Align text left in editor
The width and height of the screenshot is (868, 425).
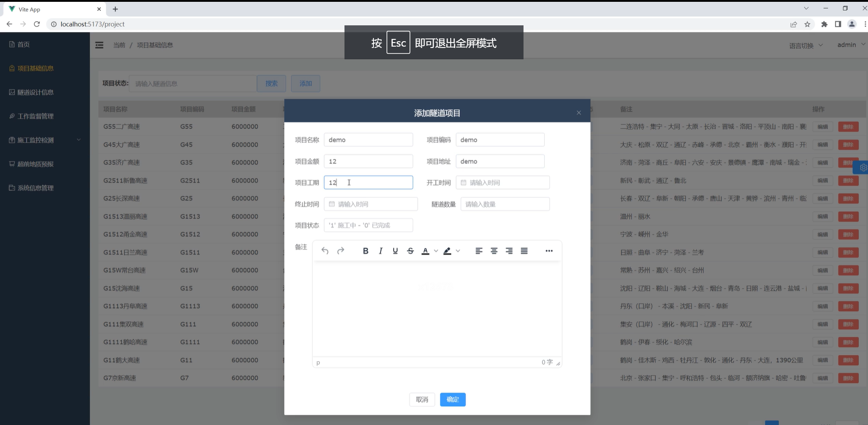479,251
